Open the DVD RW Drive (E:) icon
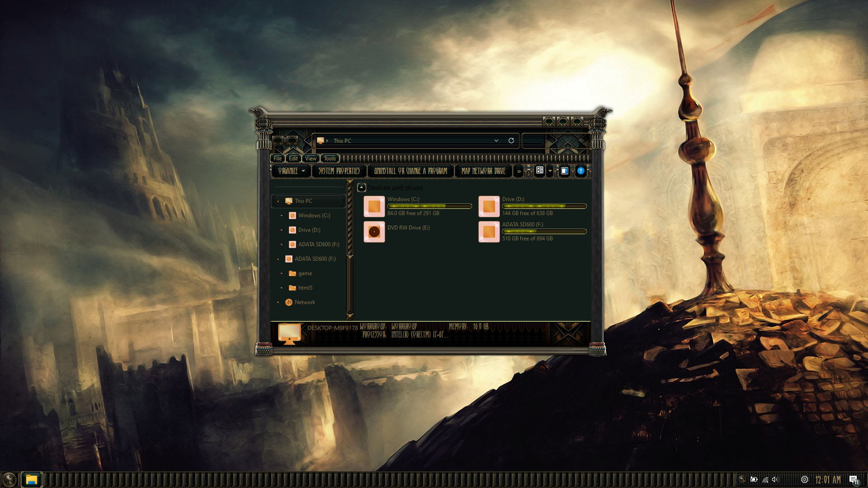868x488 pixels. (x=374, y=232)
